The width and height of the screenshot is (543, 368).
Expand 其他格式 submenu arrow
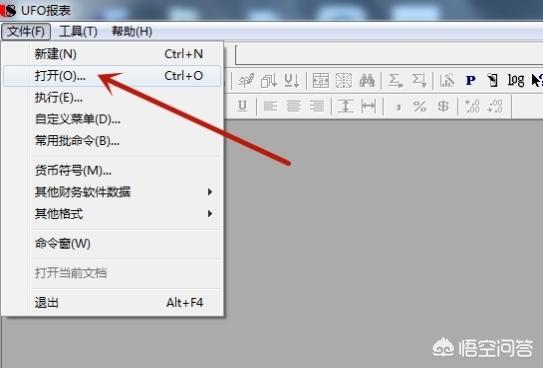coord(210,214)
